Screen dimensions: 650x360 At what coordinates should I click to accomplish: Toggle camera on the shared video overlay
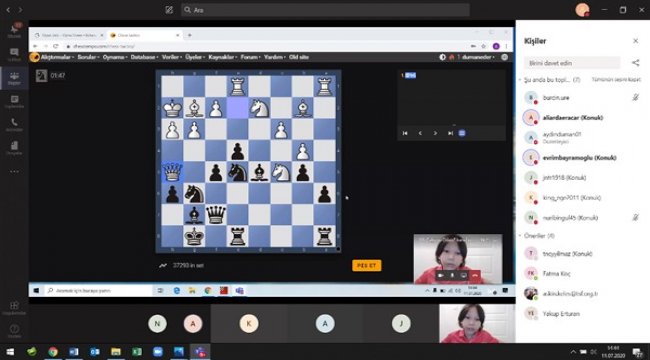pyautogui.click(x=441, y=275)
